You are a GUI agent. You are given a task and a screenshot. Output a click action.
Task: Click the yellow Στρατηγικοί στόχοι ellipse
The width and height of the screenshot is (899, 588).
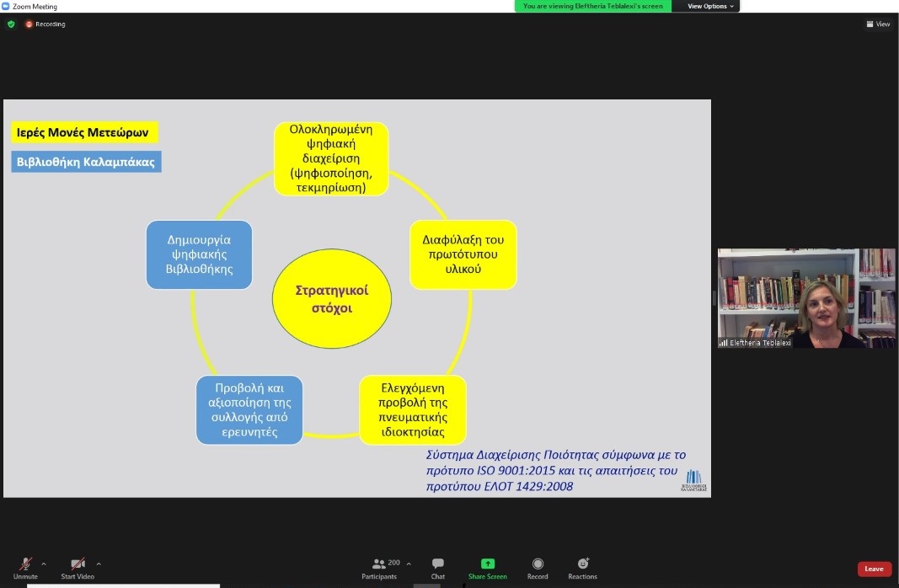[331, 298]
